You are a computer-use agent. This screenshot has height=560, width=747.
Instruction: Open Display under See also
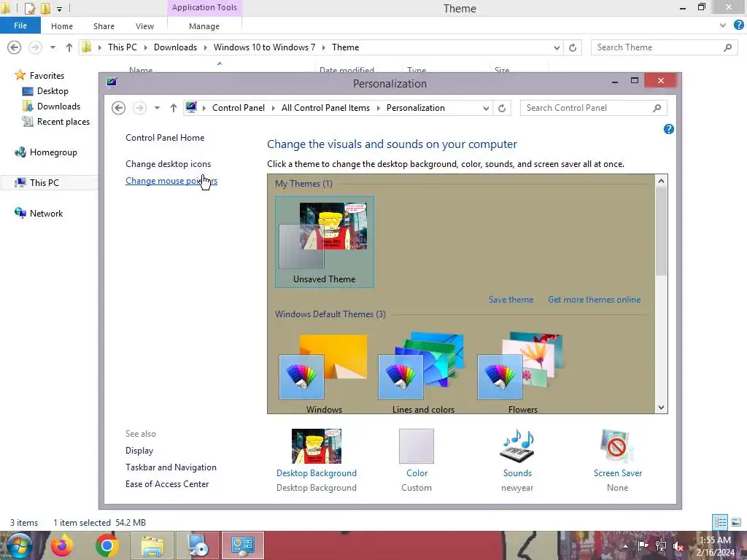tap(139, 451)
